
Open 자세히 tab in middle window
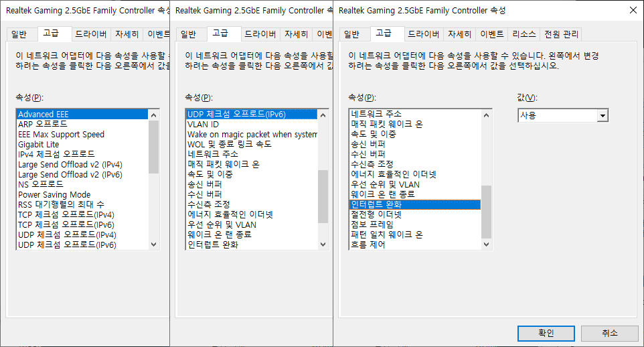click(x=296, y=34)
